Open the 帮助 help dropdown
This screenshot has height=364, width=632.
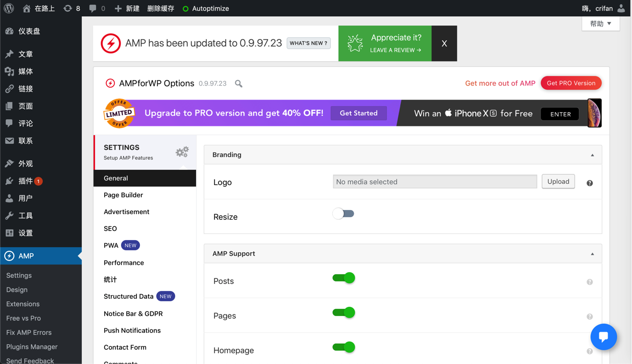click(601, 23)
